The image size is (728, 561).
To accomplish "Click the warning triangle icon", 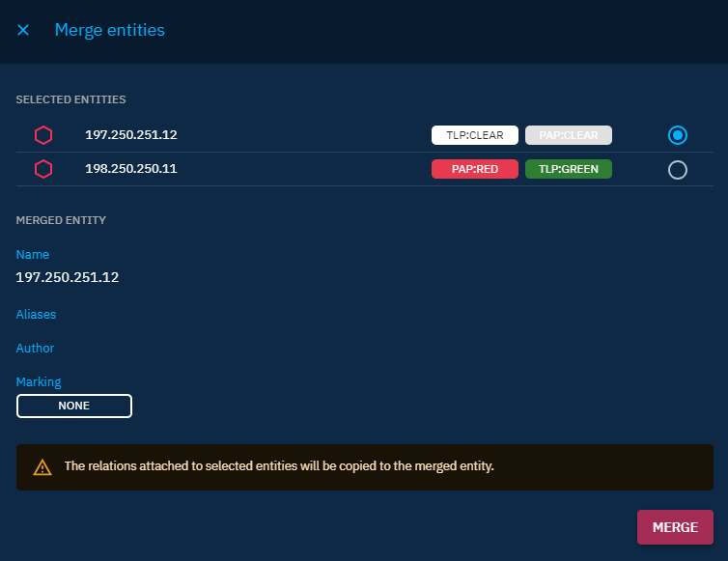I will coord(42,467).
